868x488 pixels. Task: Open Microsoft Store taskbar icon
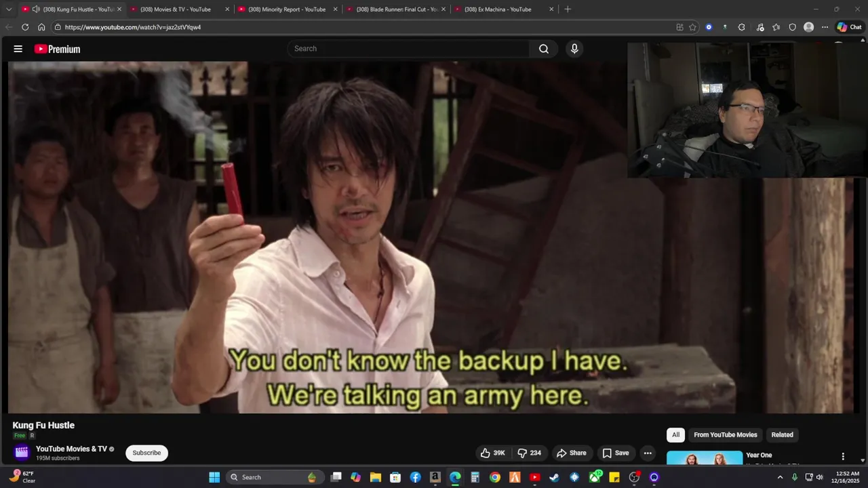click(395, 477)
